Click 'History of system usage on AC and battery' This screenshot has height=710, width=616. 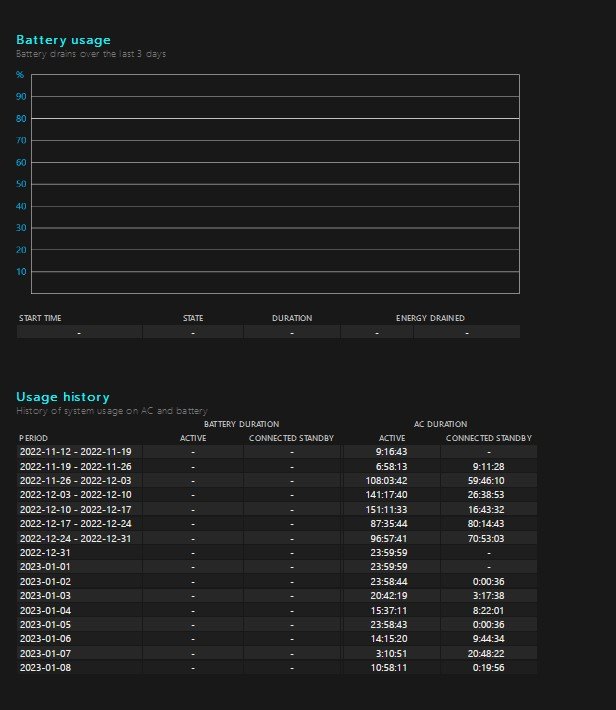coord(112,411)
